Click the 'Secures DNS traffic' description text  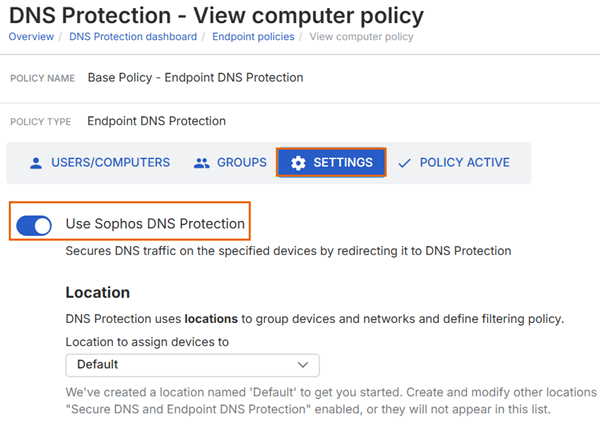[x=288, y=251]
